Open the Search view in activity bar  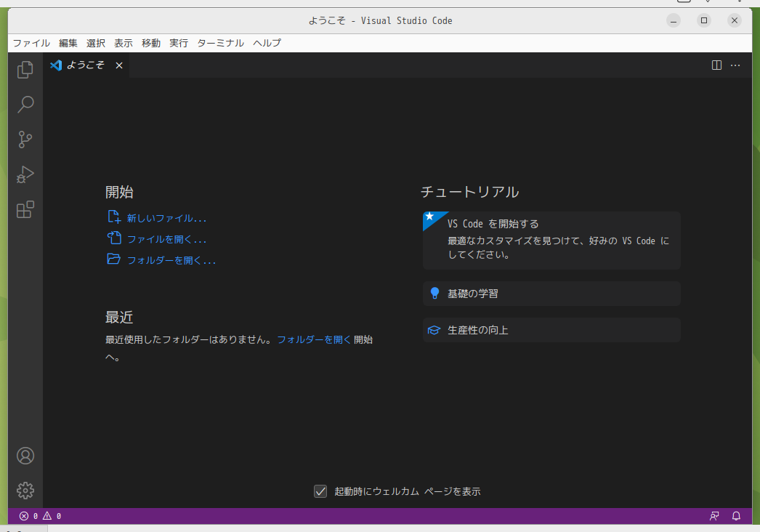[x=25, y=104]
